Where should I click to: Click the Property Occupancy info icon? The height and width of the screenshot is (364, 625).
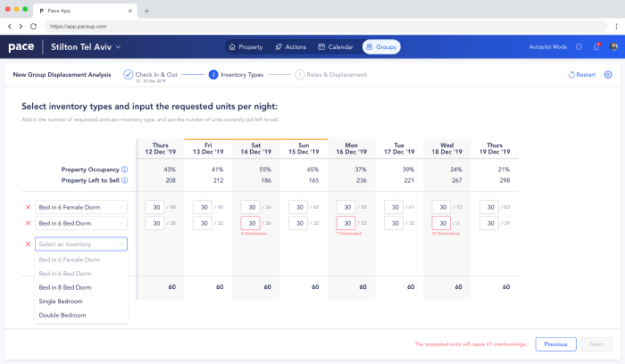(x=123, y=170)
